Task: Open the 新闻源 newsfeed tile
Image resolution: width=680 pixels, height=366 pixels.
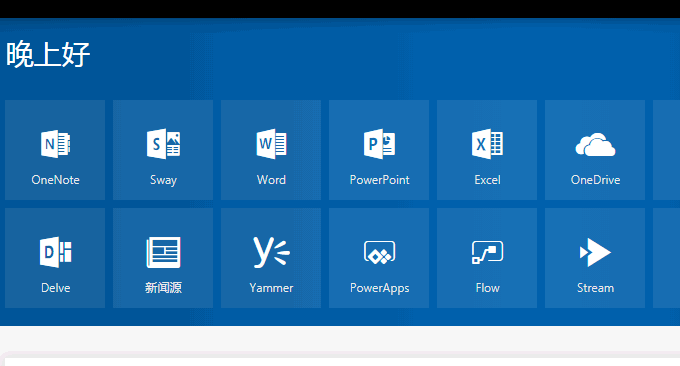Action: click(163, 258)
